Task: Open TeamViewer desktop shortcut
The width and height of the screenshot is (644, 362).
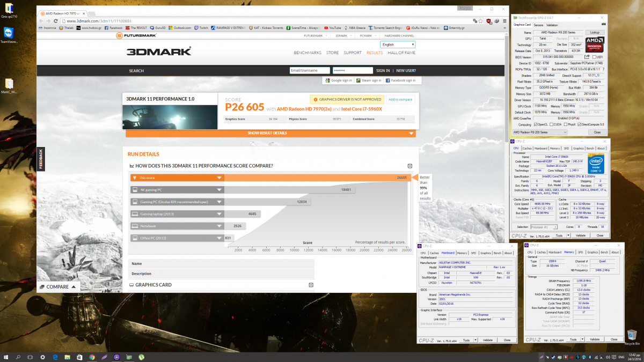Action: tap(8, 35)
